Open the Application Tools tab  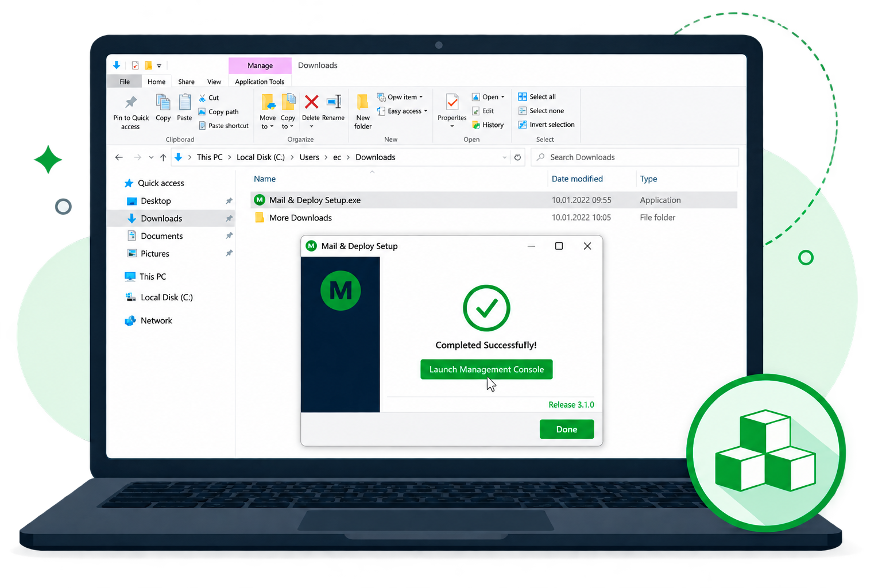coord(260,82)
